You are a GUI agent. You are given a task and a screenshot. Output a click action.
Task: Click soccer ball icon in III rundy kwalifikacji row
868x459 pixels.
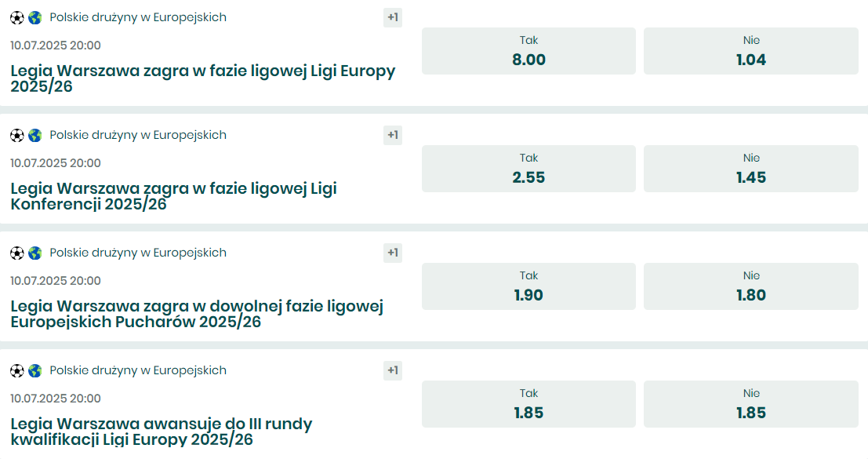click(17, 370)
